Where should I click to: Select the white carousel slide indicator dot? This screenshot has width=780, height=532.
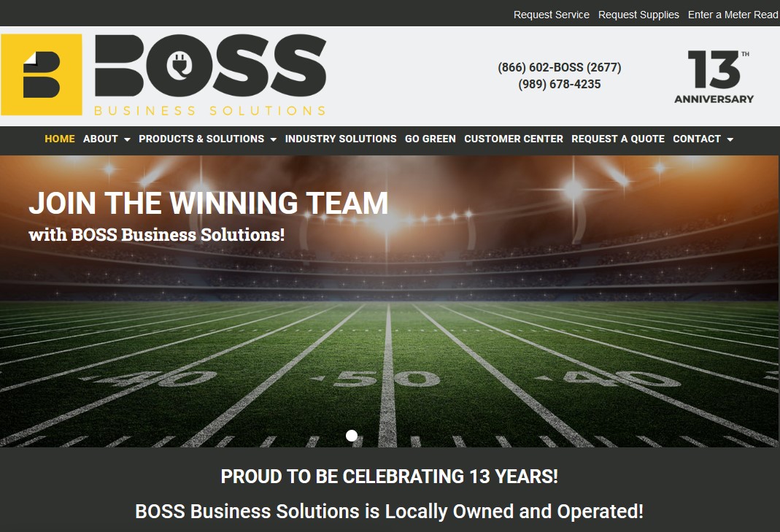[352, 436]
